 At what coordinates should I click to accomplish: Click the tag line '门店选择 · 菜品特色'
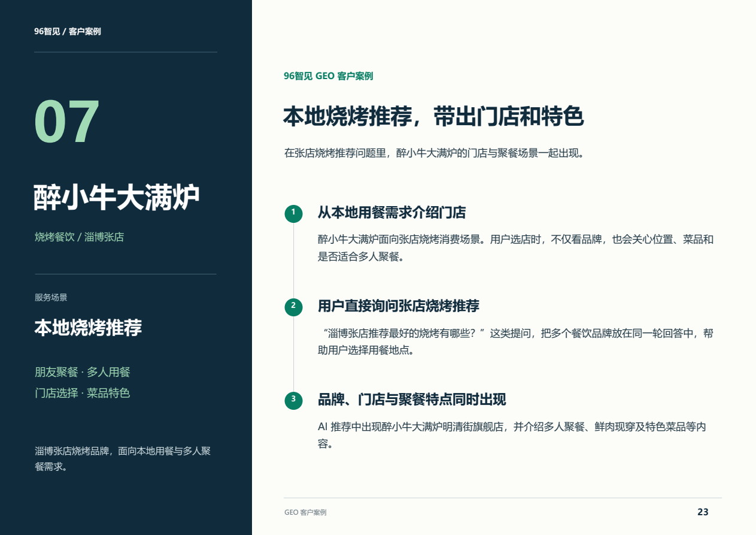83,394
